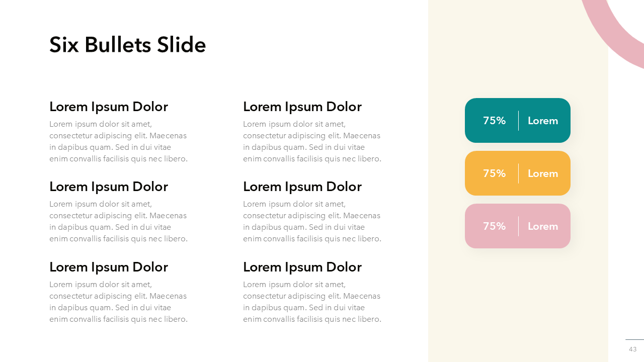Click the middle-right "Lorem Ipsum Dolor" heading
The width and height of the screenshot is (644, 362).
point(302,187)
